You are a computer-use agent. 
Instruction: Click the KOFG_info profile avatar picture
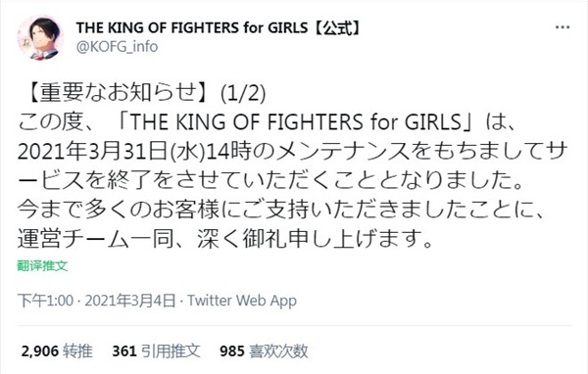click(40, 37)
